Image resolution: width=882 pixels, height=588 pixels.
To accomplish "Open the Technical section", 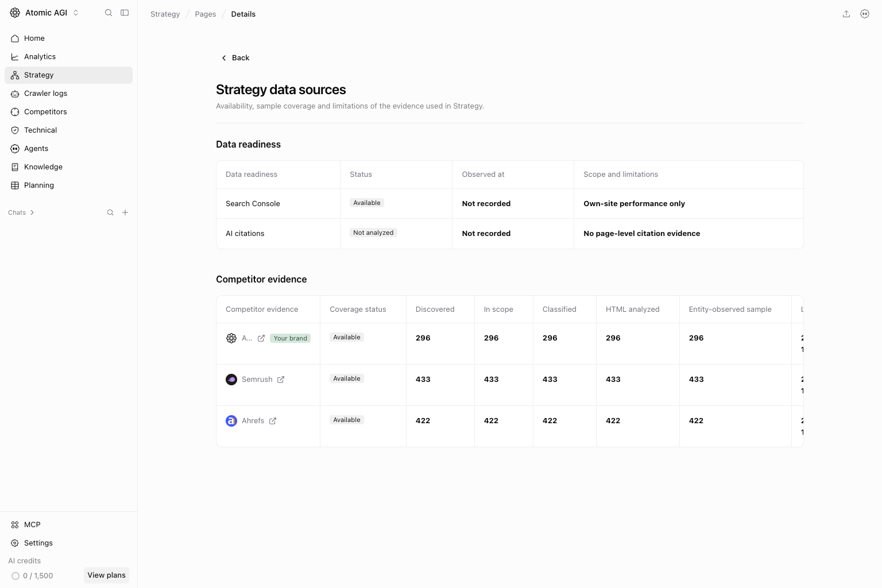I will tap(68, 130).
